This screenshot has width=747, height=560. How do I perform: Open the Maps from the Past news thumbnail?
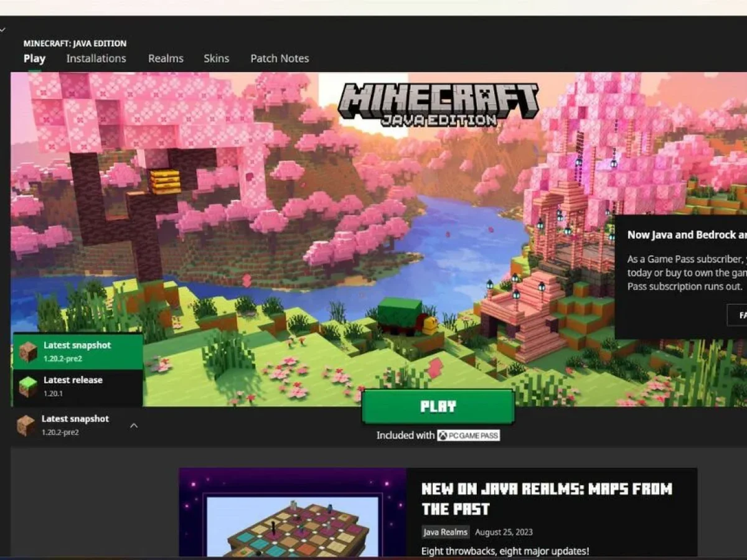point(293,513)
